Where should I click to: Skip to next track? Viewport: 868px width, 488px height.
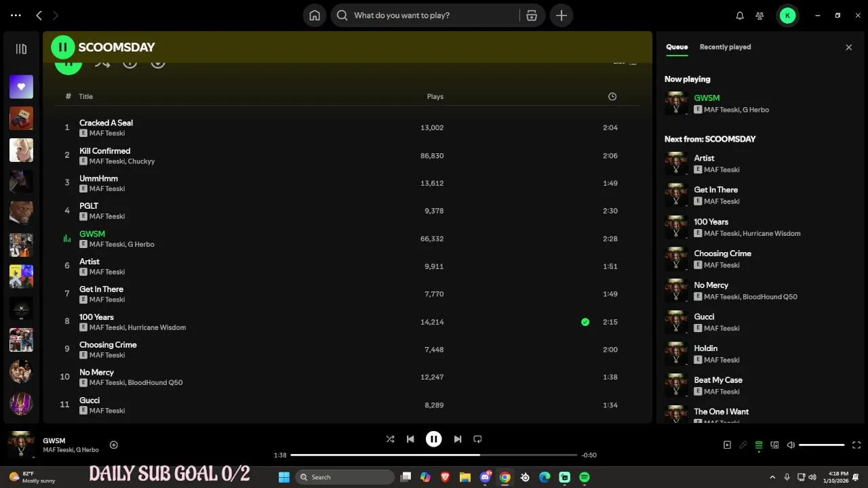pyautogui.click(x=458, y=439)
